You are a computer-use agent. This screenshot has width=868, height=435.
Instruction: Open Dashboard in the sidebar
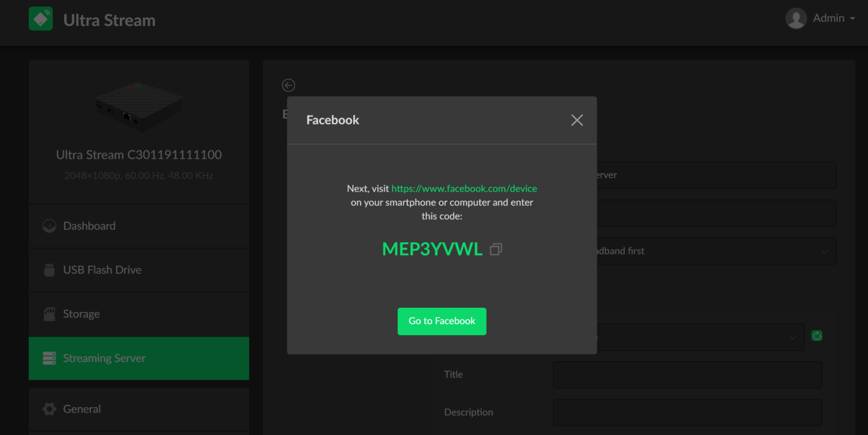point(139,226)
